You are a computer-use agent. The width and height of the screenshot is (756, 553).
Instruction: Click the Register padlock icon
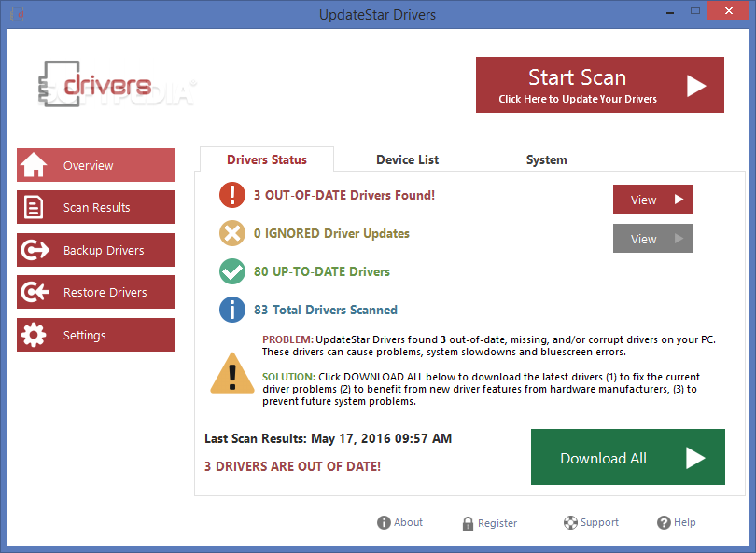point(468,523)
